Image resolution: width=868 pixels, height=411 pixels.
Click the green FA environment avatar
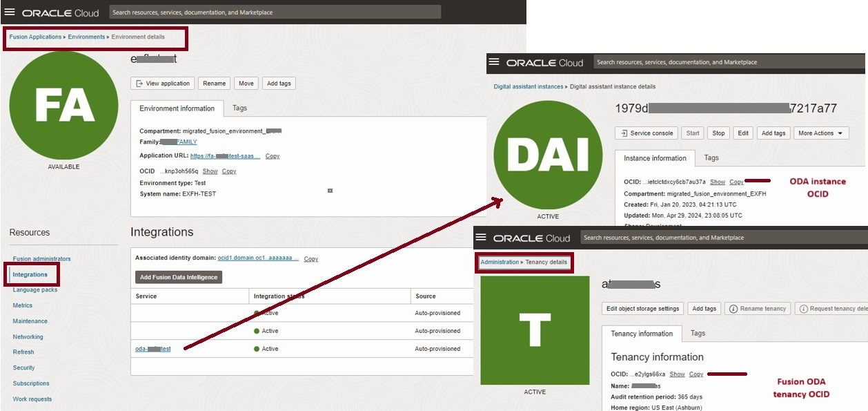pos(64,106)
